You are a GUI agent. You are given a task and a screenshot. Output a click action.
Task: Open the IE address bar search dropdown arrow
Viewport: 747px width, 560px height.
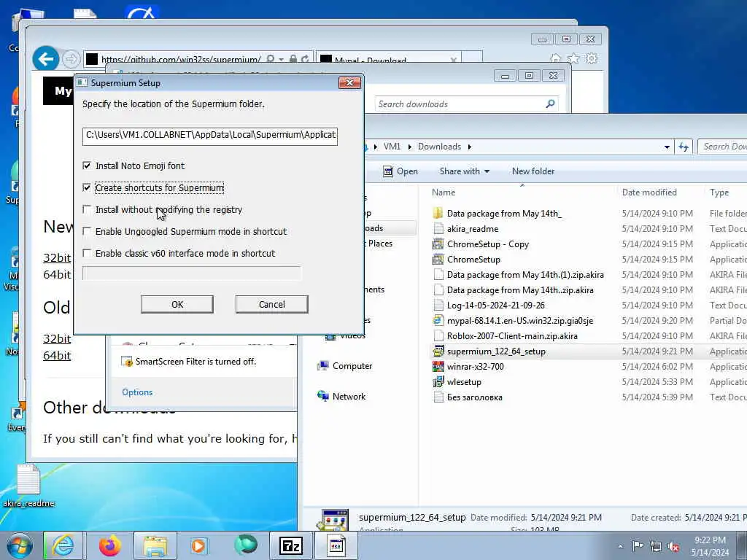[281, 59]
